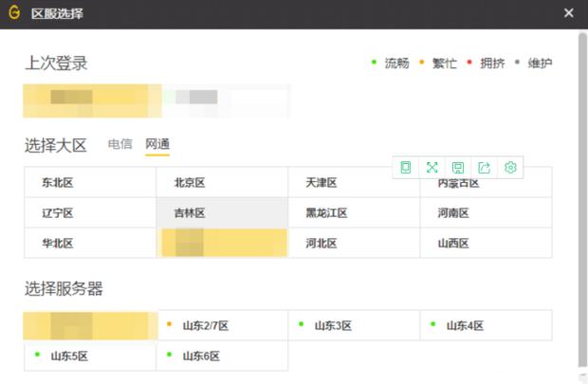The width and height of the screenshot is (588, 384).
Task: Click the vertical scrollbar on right edge
Action: click(x=581, y=190)
